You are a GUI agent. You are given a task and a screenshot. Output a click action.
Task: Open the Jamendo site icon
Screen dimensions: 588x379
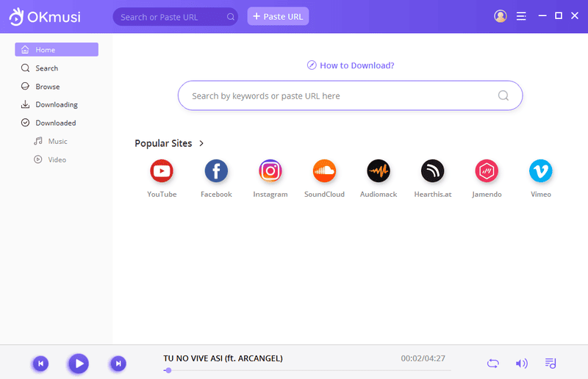pyautogui.click(x=487, y=171)
